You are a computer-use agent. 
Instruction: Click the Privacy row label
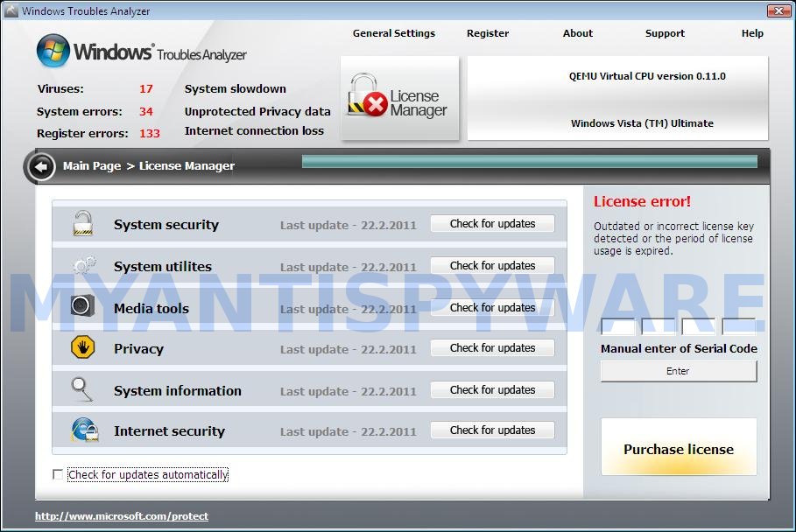[x=138, y=349]
